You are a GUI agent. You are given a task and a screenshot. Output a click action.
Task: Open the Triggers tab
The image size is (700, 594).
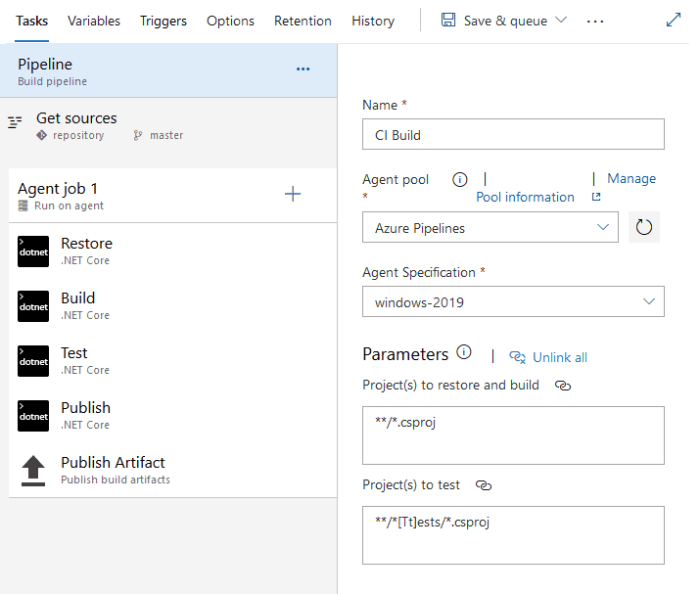[x=163, y=21]
